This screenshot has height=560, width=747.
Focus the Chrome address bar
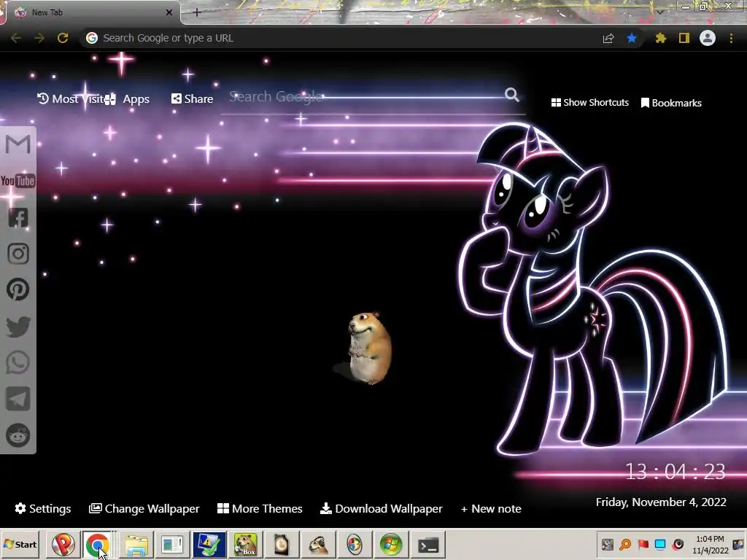343,38
